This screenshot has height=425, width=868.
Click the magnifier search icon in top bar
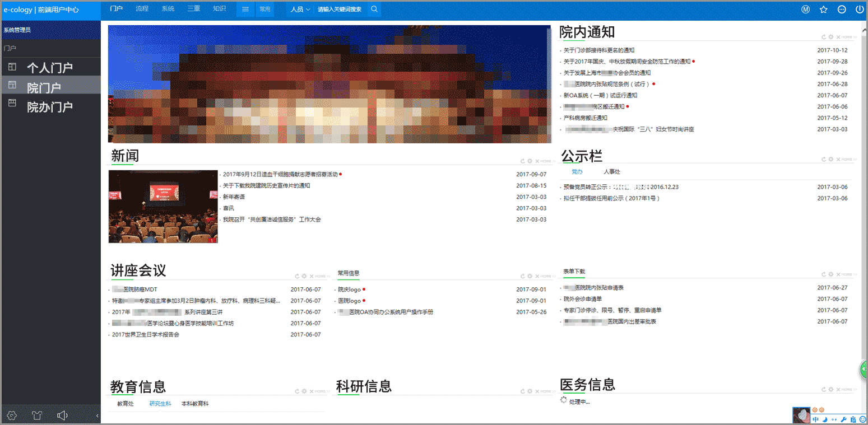click(374, 9)
